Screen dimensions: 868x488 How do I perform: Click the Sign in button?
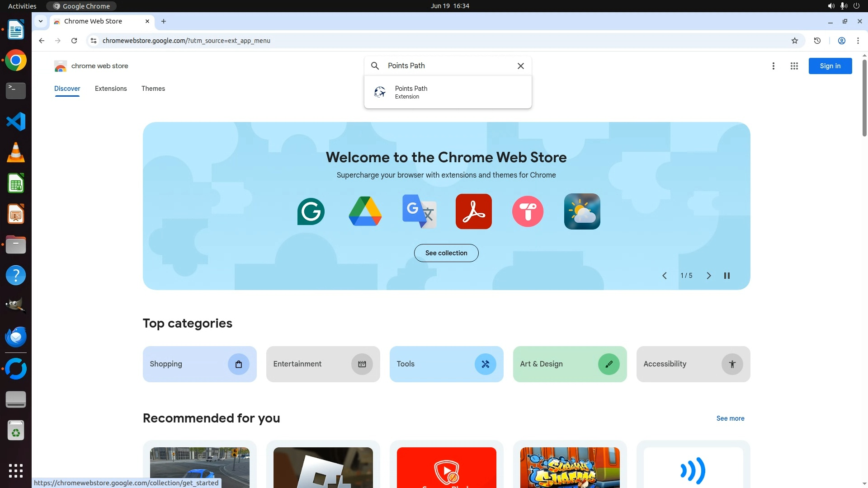click(x=830, y=66)
